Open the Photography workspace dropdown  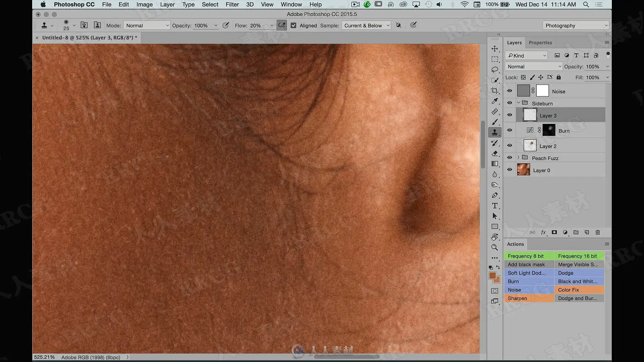[576, 25]
